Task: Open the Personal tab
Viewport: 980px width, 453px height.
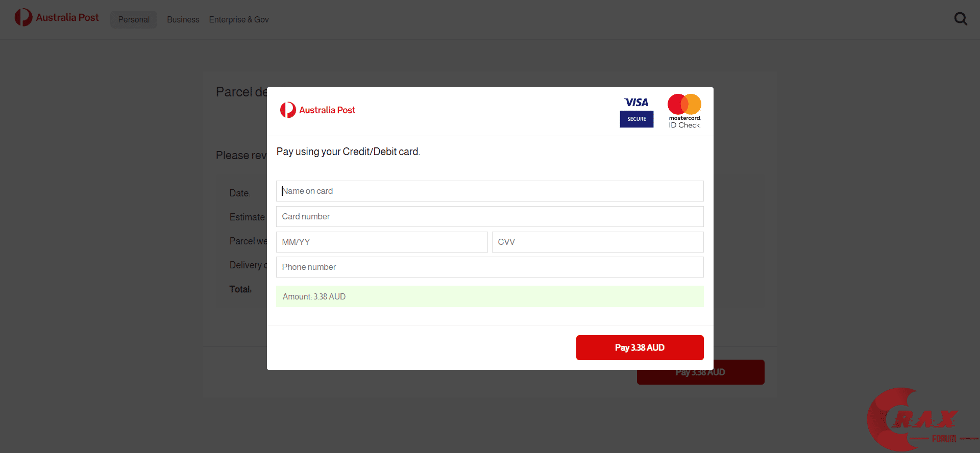Action: (x=134, y=19)
